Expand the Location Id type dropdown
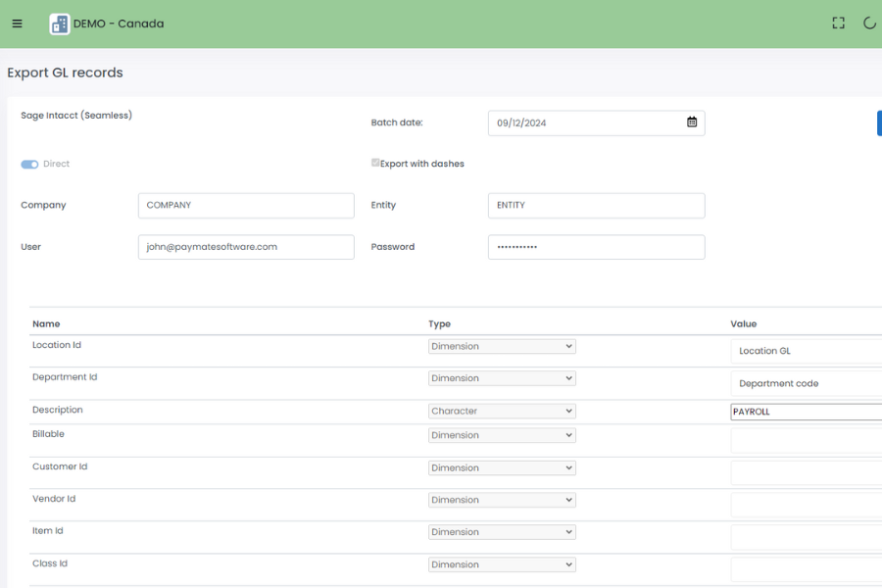Screen dimensions: 882x588 click(x=502, y=346)
